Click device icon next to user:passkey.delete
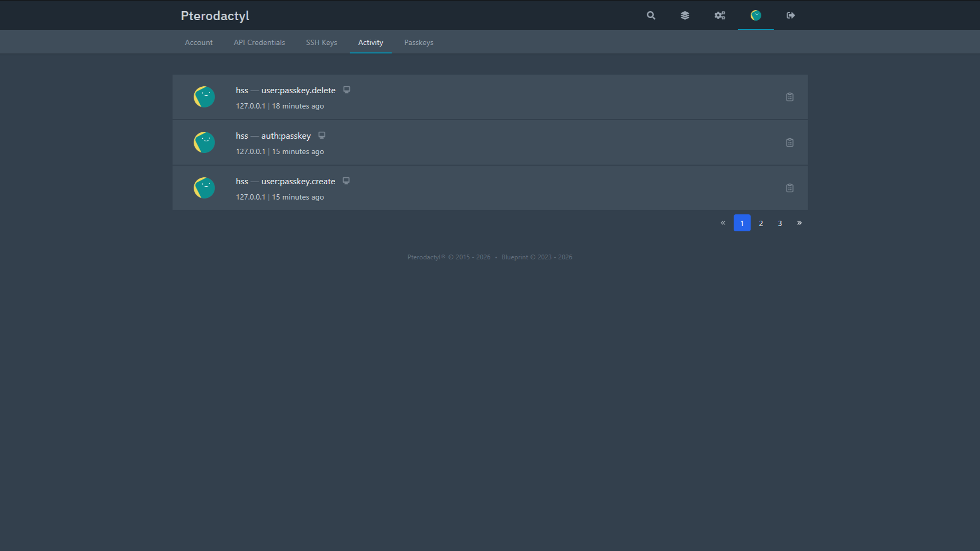Viewport: 980px width, 551px height. (347, 90)
